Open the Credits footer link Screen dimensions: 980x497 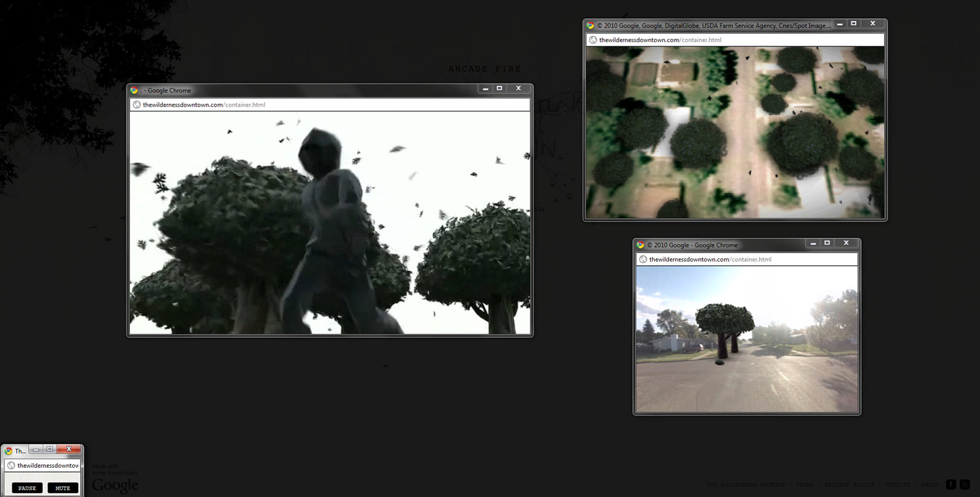click(898, 485)
